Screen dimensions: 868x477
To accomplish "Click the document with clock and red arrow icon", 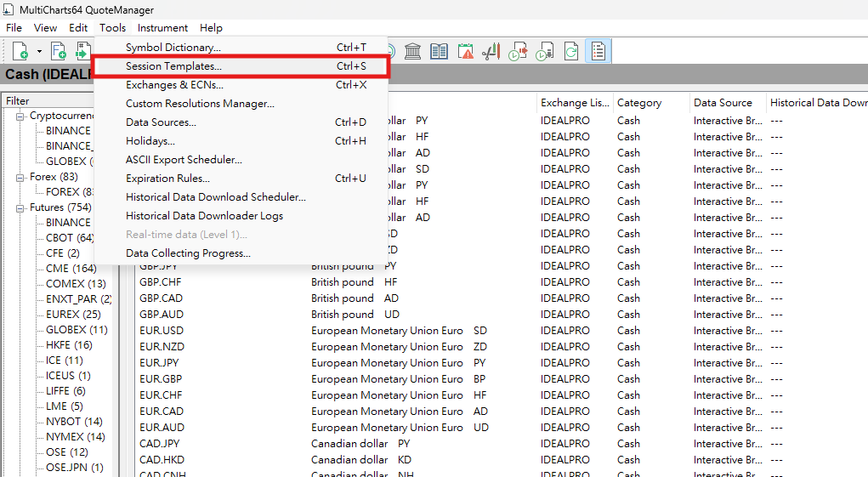I will pyautogui.click(x=518, y=52).
